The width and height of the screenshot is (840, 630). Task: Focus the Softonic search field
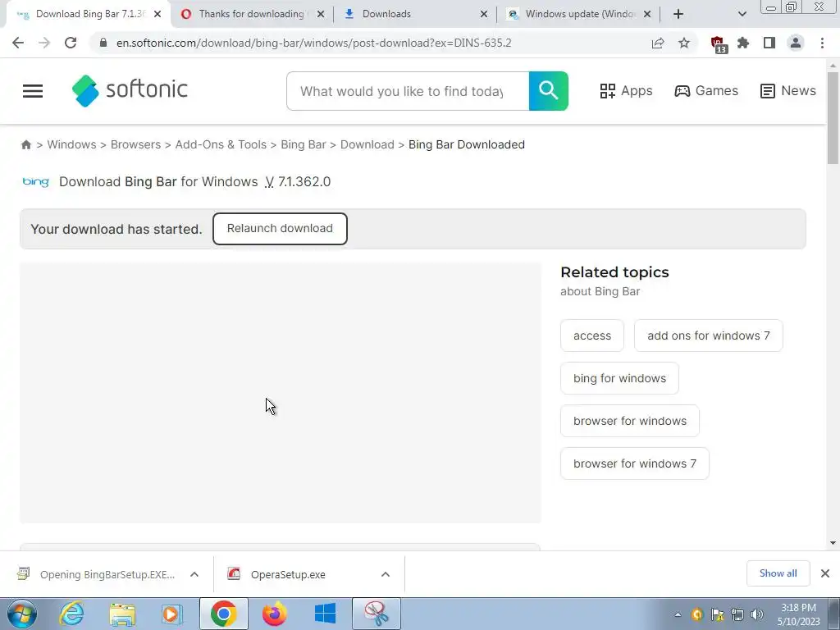(408, 91)
